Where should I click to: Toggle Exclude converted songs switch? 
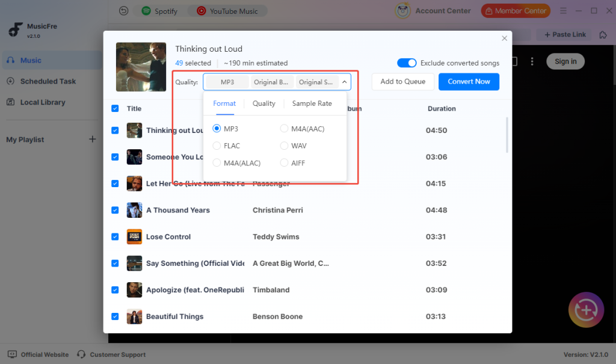pyautogui.click(x=407, y=63)
